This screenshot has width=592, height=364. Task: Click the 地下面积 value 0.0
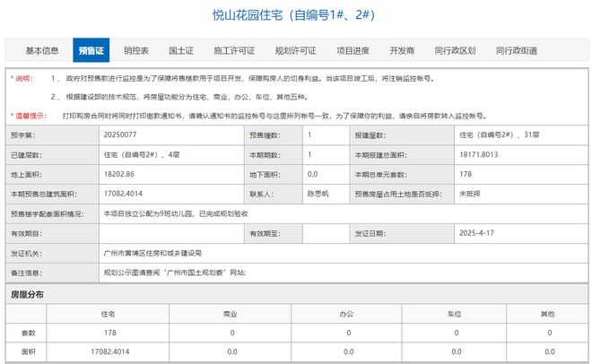click(x=312, y=174)
